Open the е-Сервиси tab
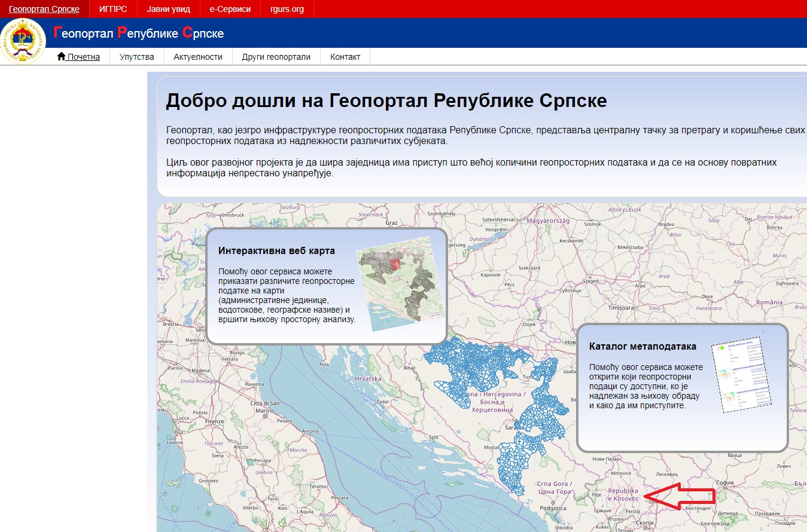 tap(230, 9)
